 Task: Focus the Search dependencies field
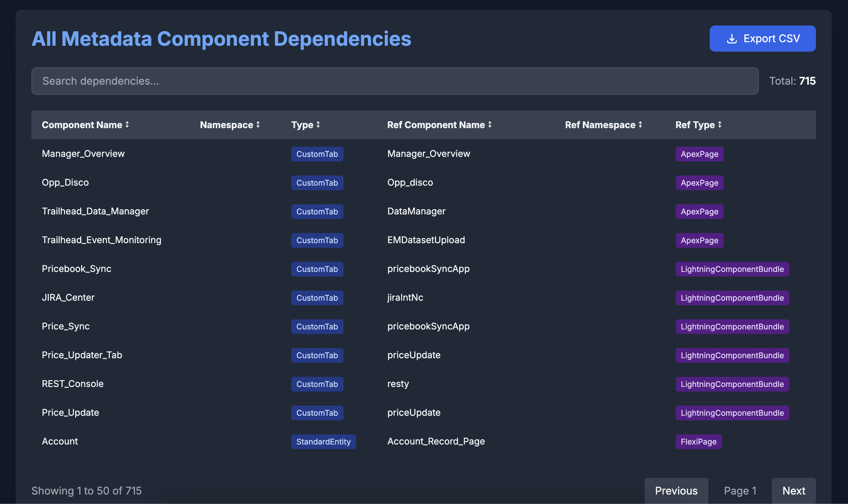click(x=395, y=81)
